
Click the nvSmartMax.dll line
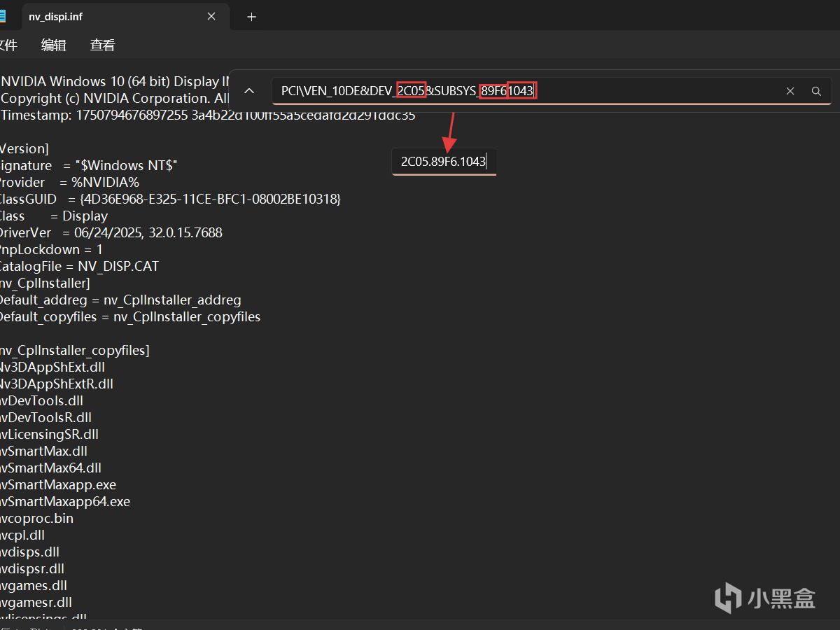43,451
